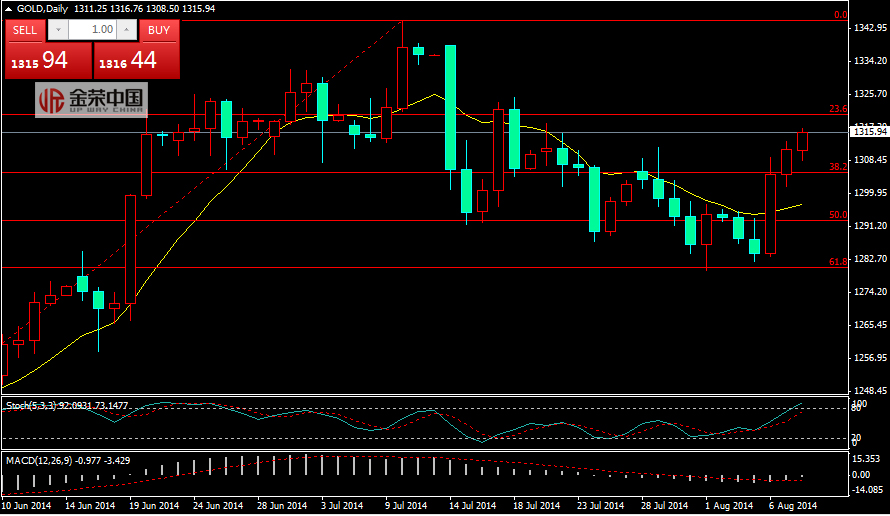
Task: Select the 1.00 volume input field
Action: click(93, 30)
